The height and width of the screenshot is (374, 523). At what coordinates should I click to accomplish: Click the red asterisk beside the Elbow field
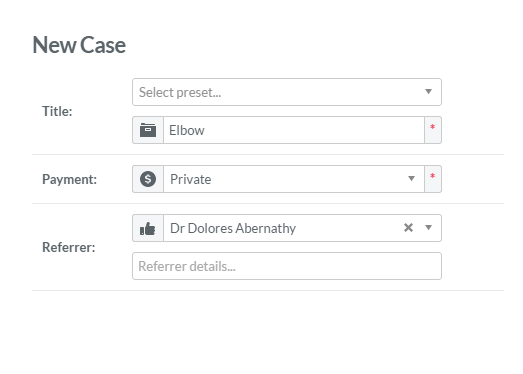(x=433, y=127)
